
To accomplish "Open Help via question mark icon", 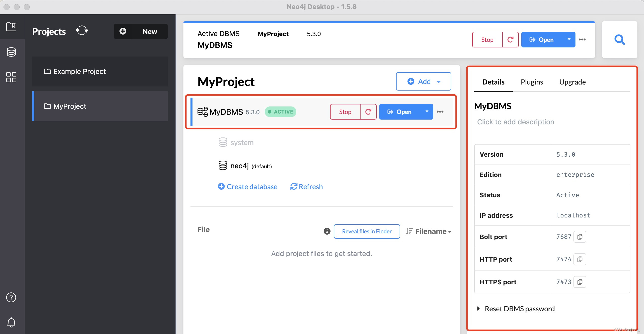I will tap(11, 297).
